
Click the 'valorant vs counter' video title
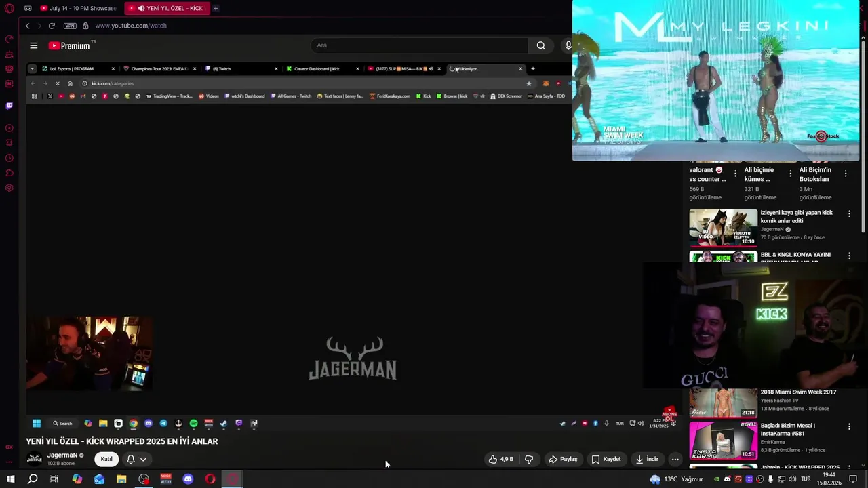[x=707, y=174]
